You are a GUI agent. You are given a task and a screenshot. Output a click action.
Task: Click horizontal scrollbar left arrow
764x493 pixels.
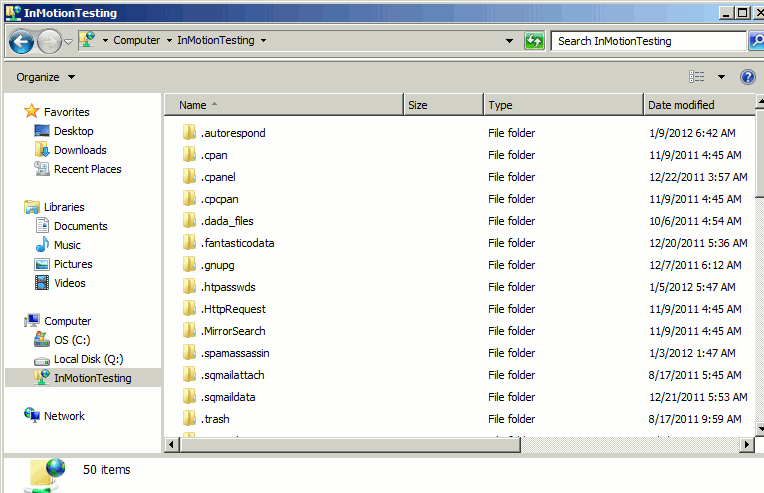tap(172, 445)
